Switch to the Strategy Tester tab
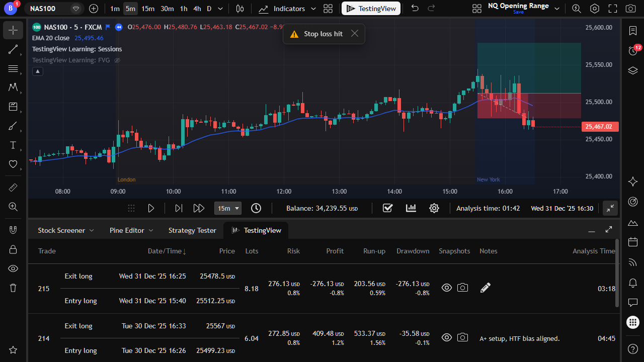This screenshot has width=644, height=362. 192,230
